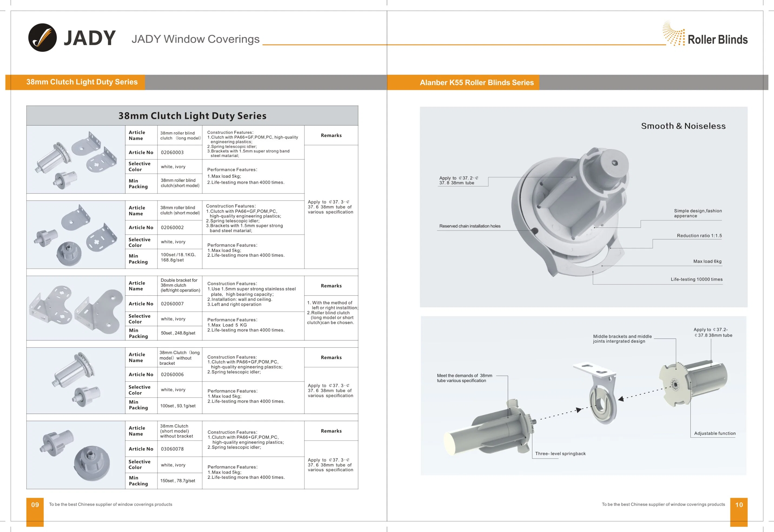Click '38mm roller blind clutch (long model)' name cell

180,136
